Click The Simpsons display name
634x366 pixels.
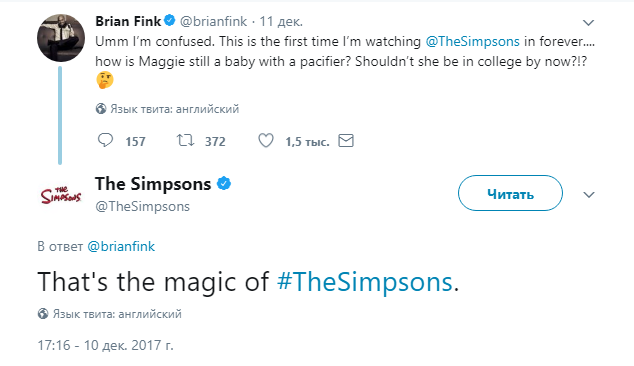coord(153,184)
